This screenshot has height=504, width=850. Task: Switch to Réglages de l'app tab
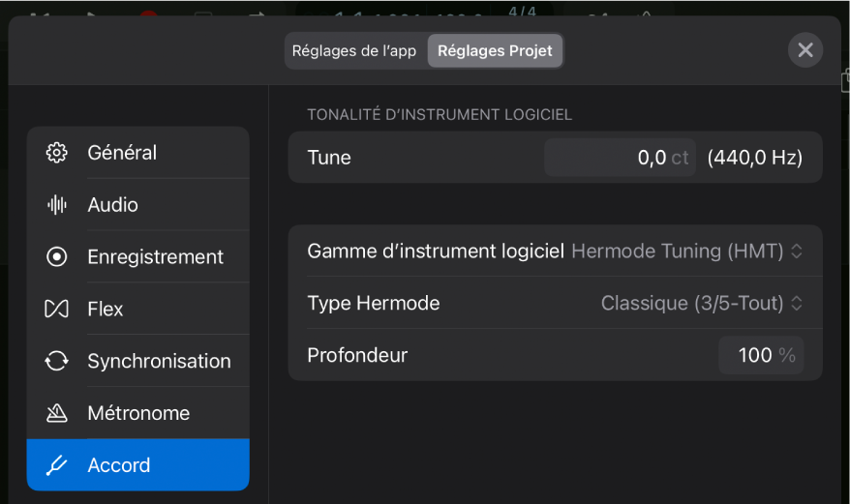pos(356,51)
